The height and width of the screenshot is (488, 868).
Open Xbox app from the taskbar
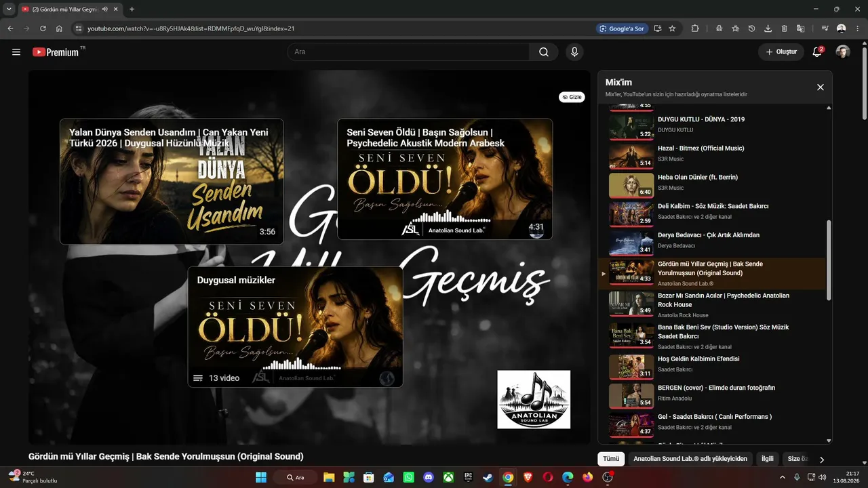448,477
